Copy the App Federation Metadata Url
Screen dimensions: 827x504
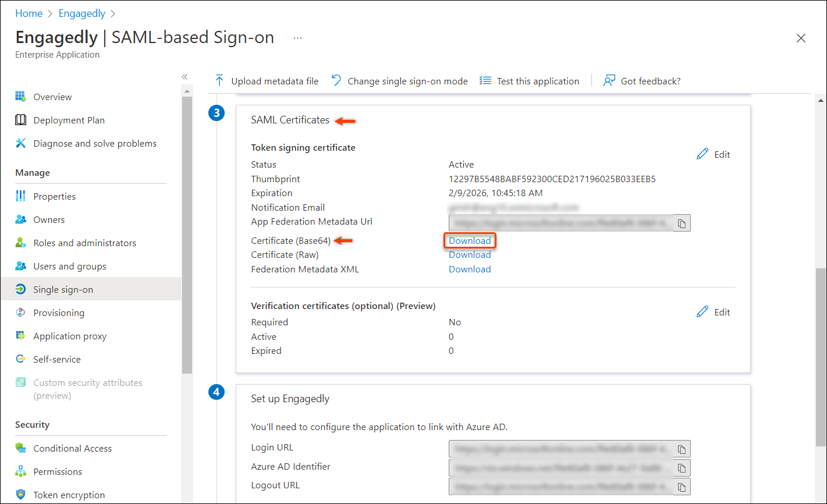pyautogui.click(x=682, y=223)
